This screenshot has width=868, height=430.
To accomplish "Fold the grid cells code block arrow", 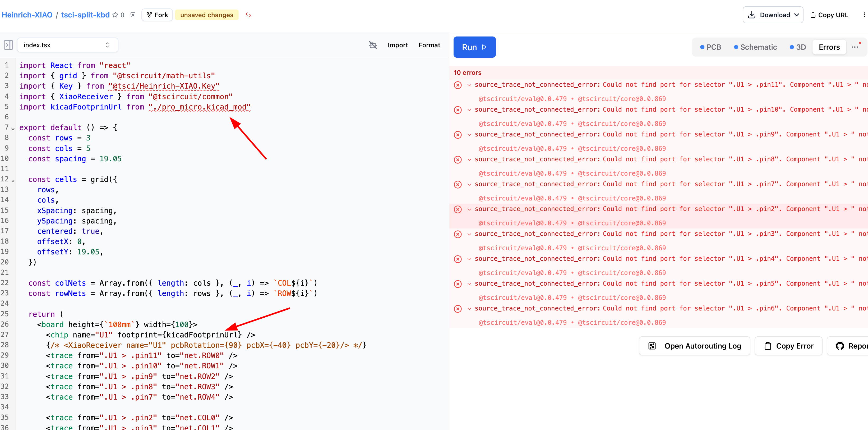I will [x=13, y=180].
